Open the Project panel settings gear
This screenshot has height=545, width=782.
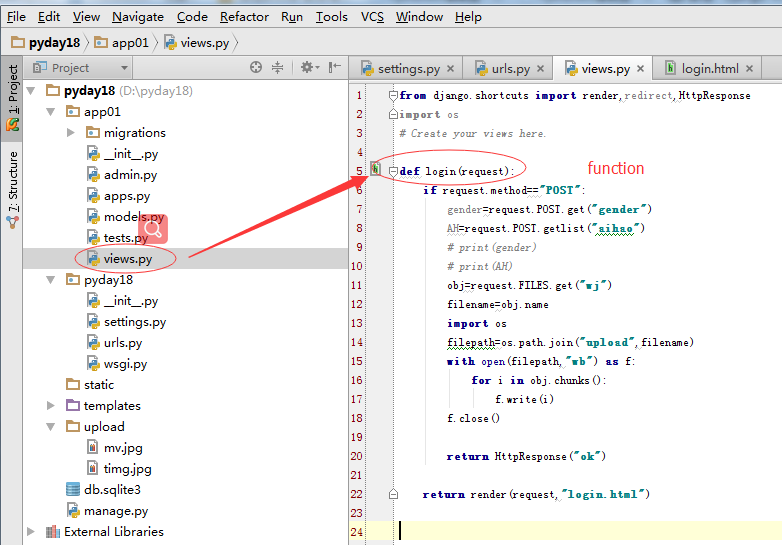(x=308, y=68)
